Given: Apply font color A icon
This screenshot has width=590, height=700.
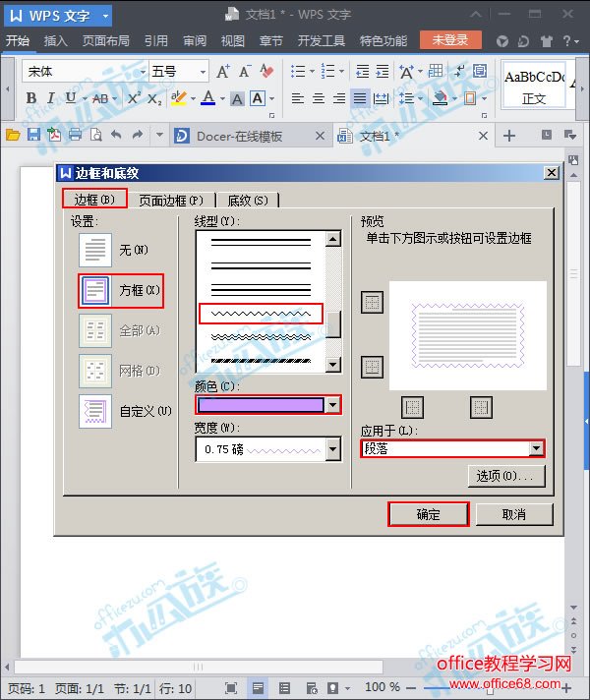Looking at the screenshot, I should pos(208,97).
